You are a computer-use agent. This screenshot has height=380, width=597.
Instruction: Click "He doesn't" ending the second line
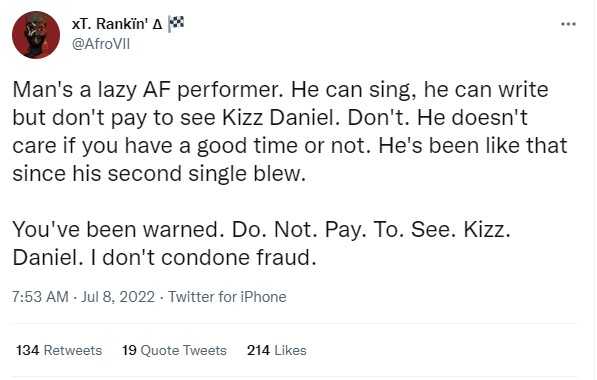(x=472, y=118)
